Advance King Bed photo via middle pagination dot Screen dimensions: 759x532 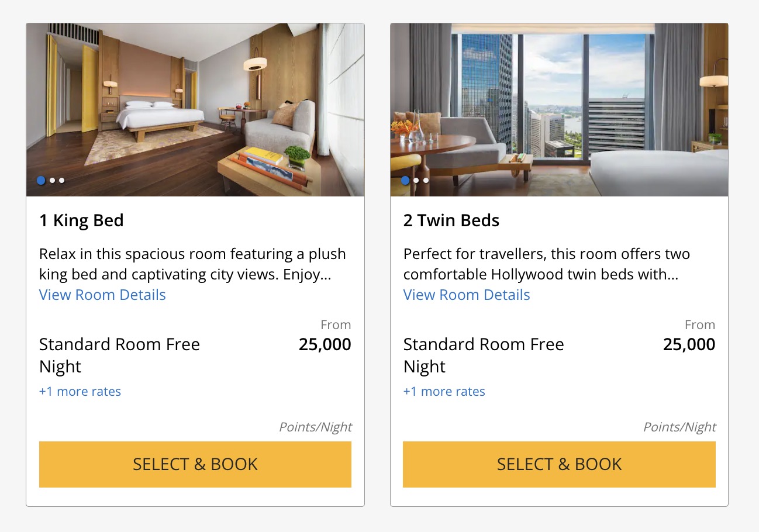point(51,180)
